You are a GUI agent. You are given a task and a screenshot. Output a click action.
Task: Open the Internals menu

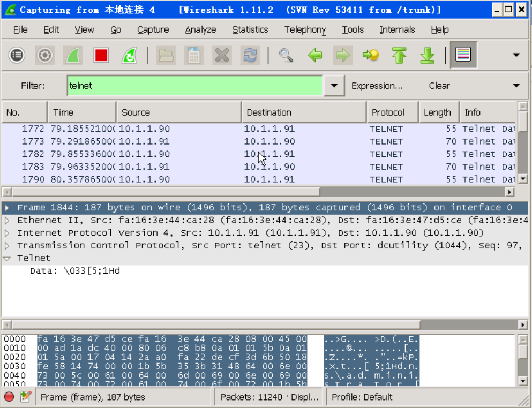[x=398, y=30]
